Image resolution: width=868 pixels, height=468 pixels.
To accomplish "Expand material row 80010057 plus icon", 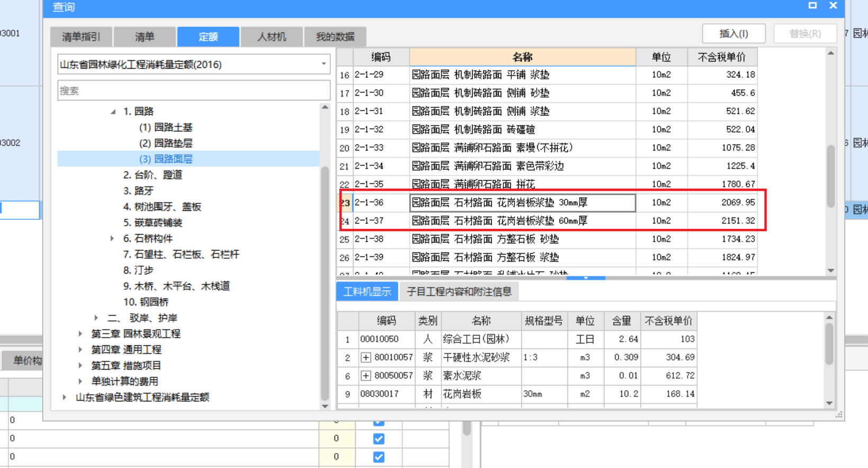I will click(x=366, y=357).
